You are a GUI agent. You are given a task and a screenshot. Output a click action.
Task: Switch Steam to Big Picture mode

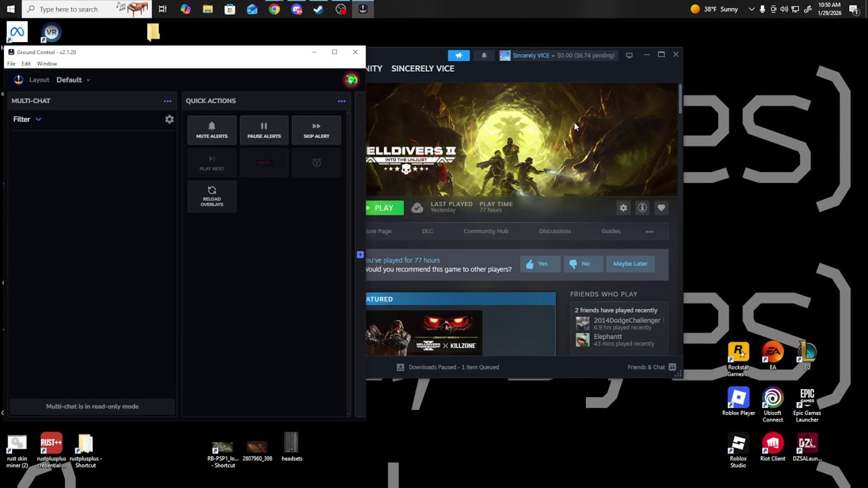(629, 55)
